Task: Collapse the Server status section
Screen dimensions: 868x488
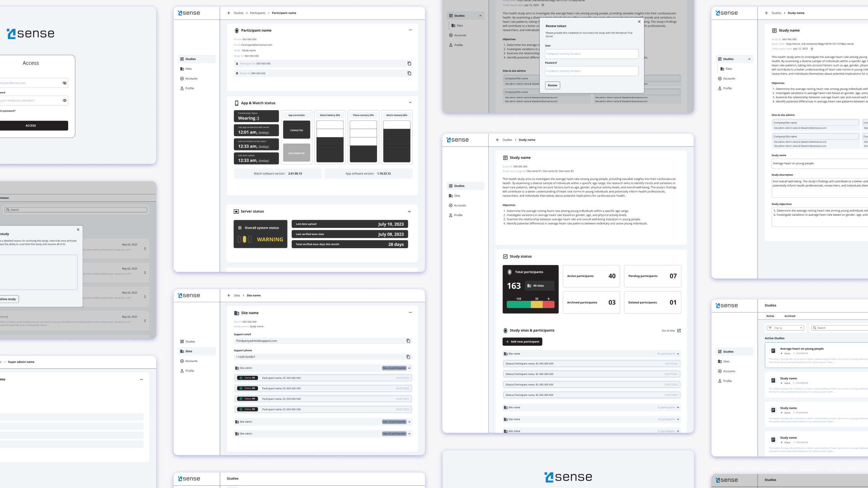Action: 409,212
